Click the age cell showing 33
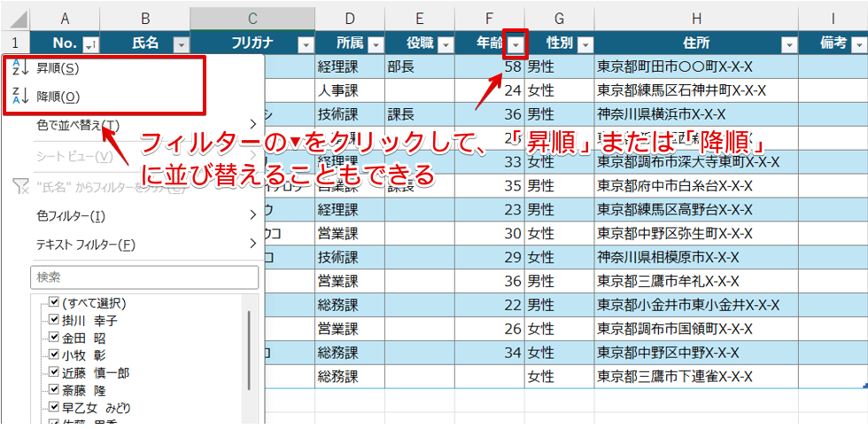The height and width of the screenshot is (429, 868). coord(490,162)
